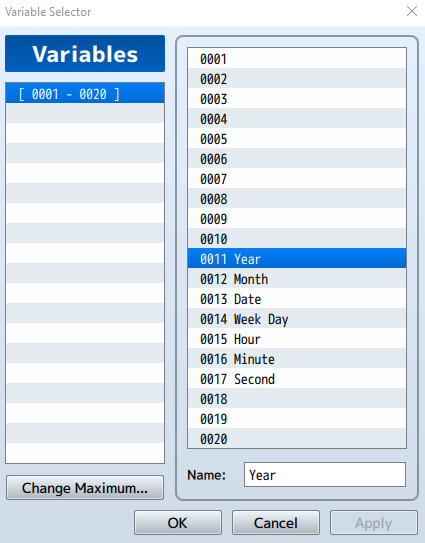Select variable row 0004
This screenshot has width=425, height=543.
tap(297, 118)
